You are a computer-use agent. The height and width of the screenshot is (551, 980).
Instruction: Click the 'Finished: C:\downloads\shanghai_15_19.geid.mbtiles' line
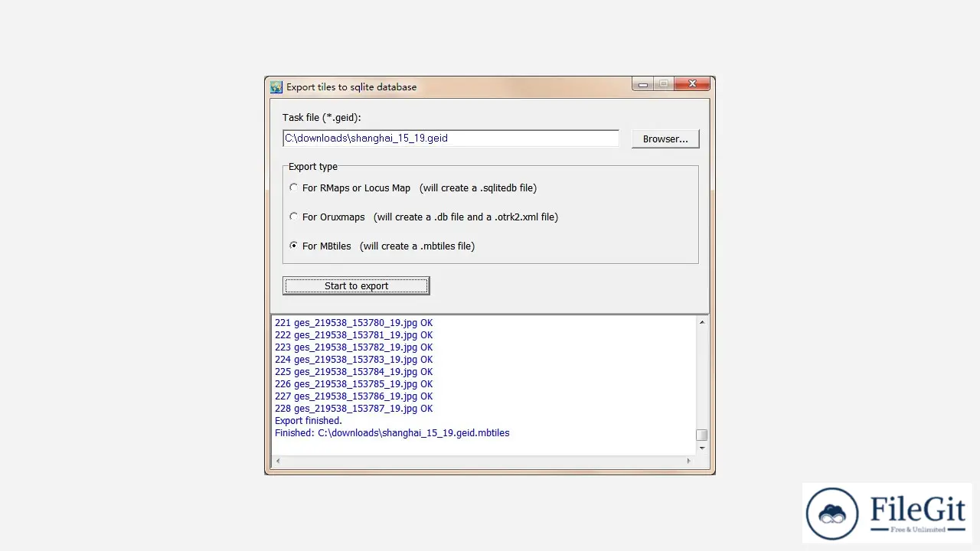[x=392, y=433]
